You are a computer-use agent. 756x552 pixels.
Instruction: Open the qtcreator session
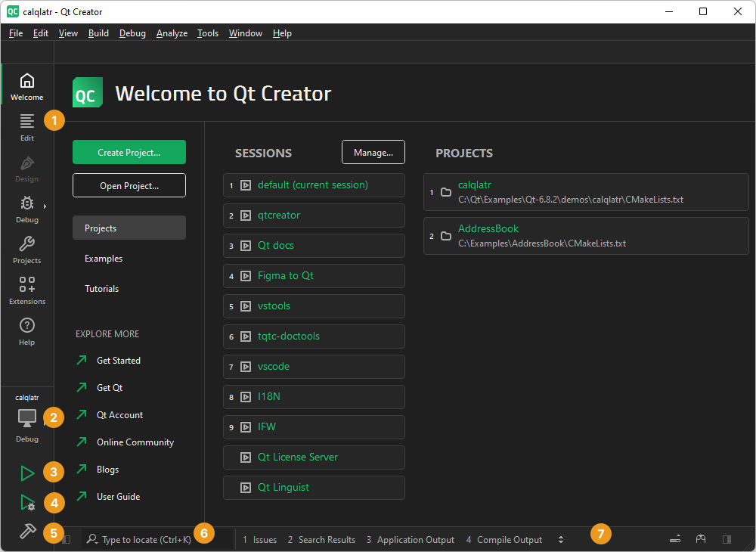point(314,216)
